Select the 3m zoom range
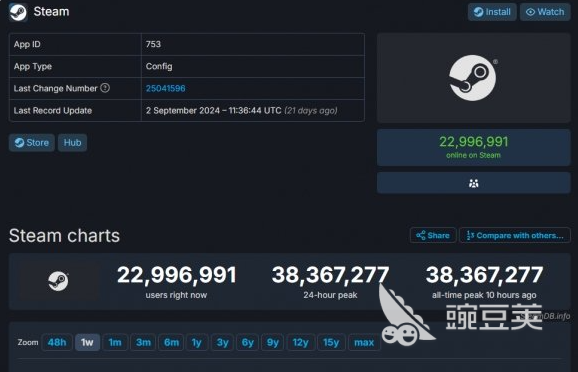 pyautogui.click(x=143, y=343)
